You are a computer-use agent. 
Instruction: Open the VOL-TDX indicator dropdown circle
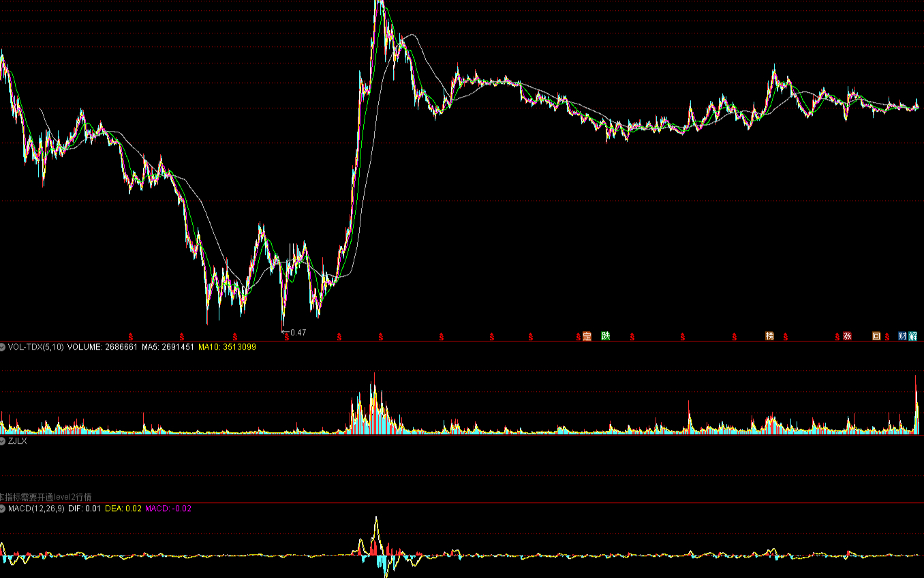pos(3,347)
